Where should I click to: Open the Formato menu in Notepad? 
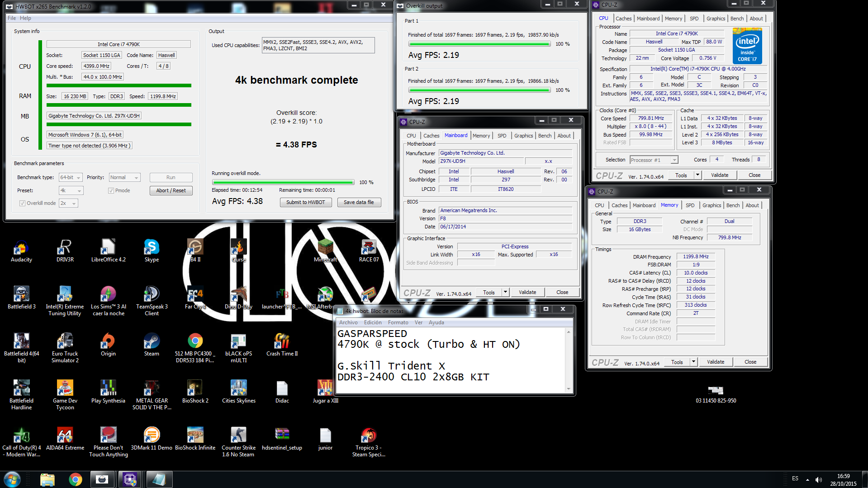(x=398, y=322)
